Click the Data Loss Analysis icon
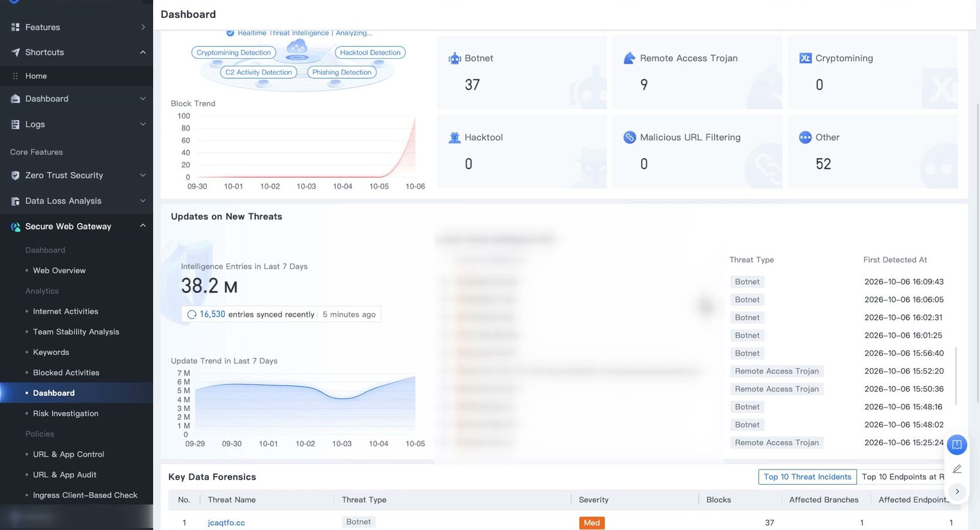980x530 pixels. (15, 201)
